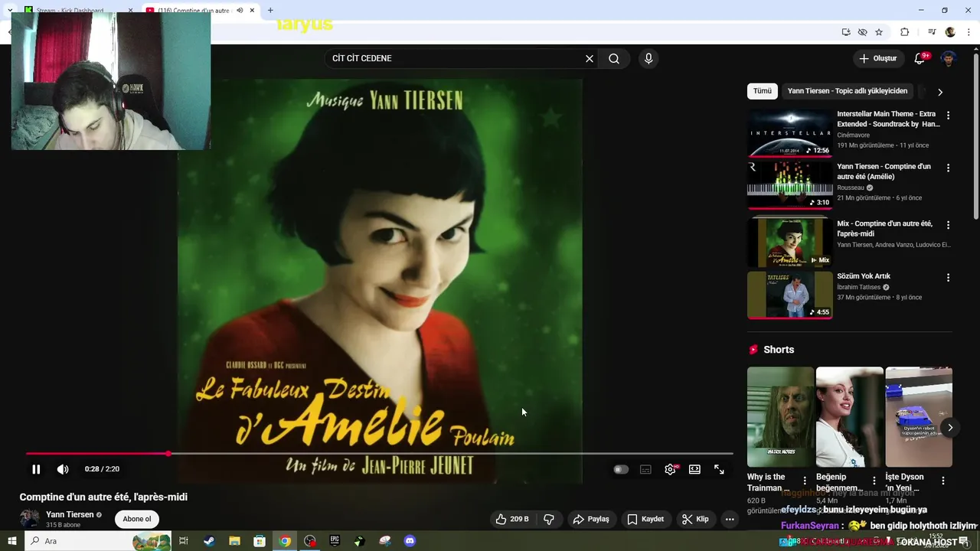The width and height of the screenshot is (980, 551).
Task: Switch to theater mode in the player
Action: 694,469
